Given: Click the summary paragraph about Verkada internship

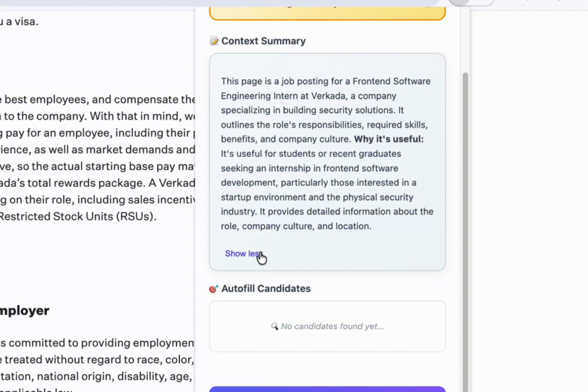Looking at the screenshot, I should (x=327, y=154).
